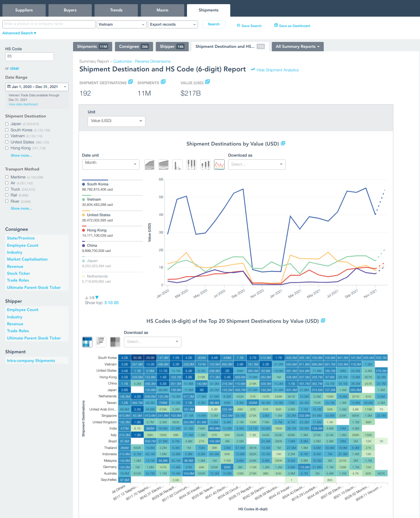Toggle the Hong Kong legend color swatch
This screenshot has width=420, height=518.
[x=84, y=230]
